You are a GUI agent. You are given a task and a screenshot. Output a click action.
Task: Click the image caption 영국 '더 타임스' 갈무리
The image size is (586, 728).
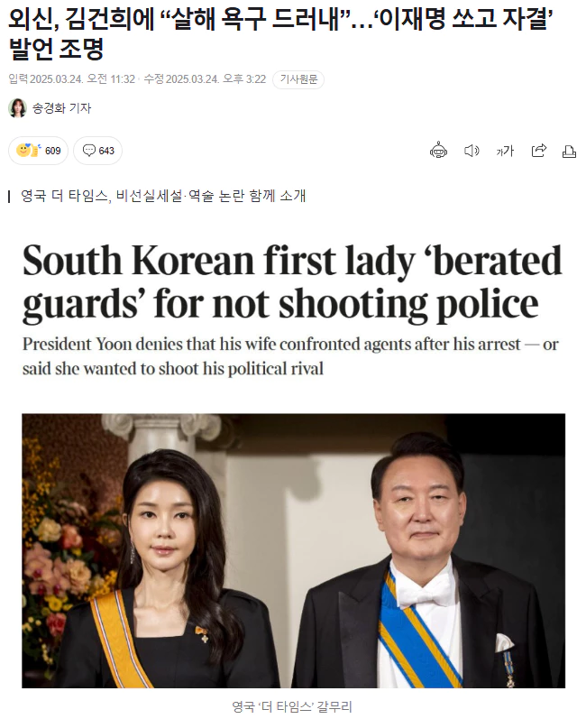pyautogui.click(x=292, y=706)
